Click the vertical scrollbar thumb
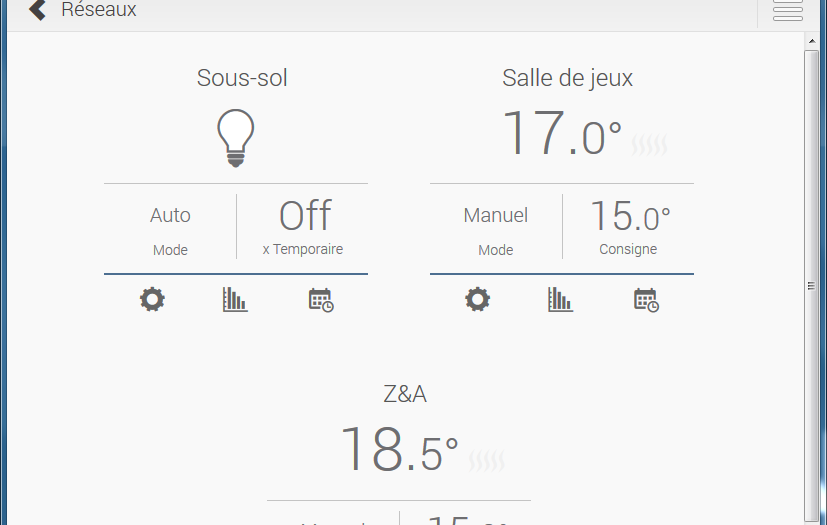The image size is (827, 525). coord(811,285)
